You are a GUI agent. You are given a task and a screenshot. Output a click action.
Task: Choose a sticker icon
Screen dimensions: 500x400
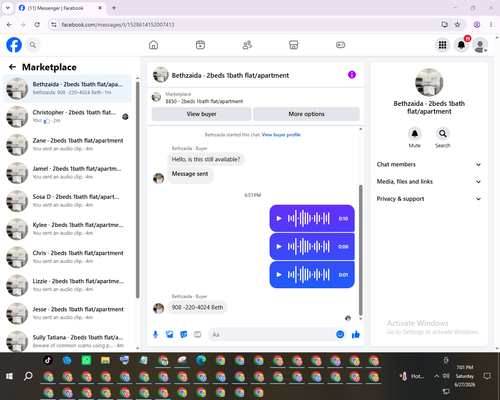[184, 334]
